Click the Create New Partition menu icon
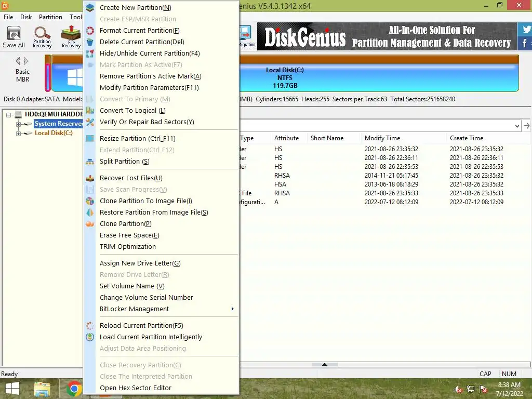 point(90,7)
